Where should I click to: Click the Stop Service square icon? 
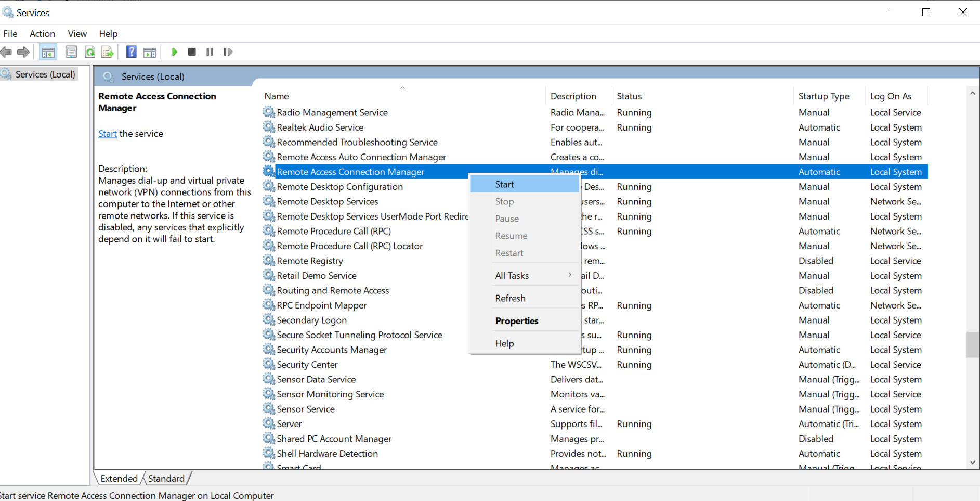pyautogui.click(x=192, y=52)
